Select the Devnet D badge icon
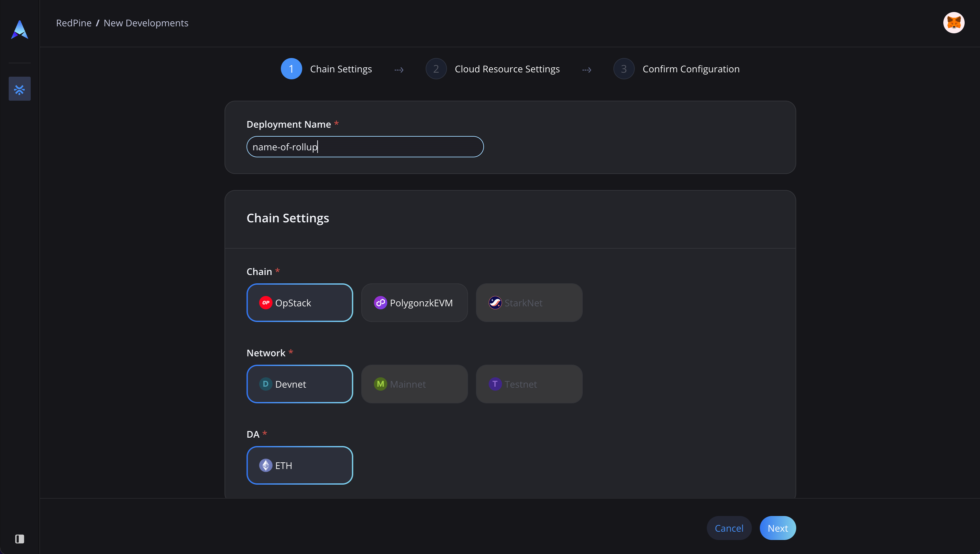This screenshot has width=980, height=554. click(x=266, y=384)
